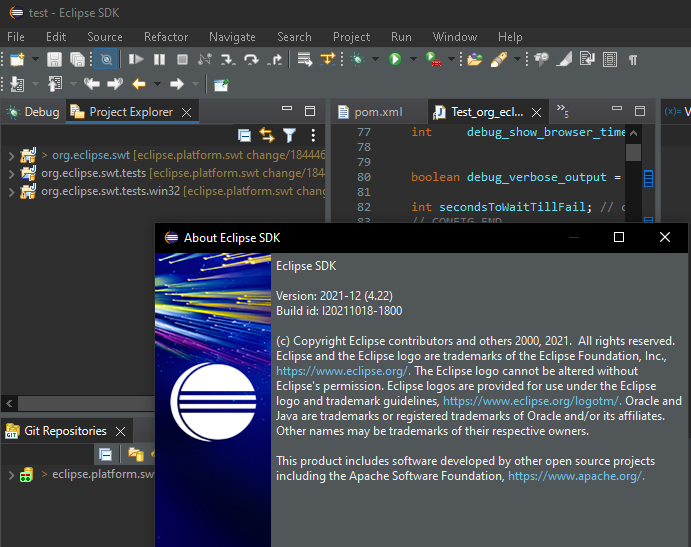The width and height of the screenshot is (691, 547).
Task: Click the editor vertical scrollbar thumb
Action: (633, 153)
